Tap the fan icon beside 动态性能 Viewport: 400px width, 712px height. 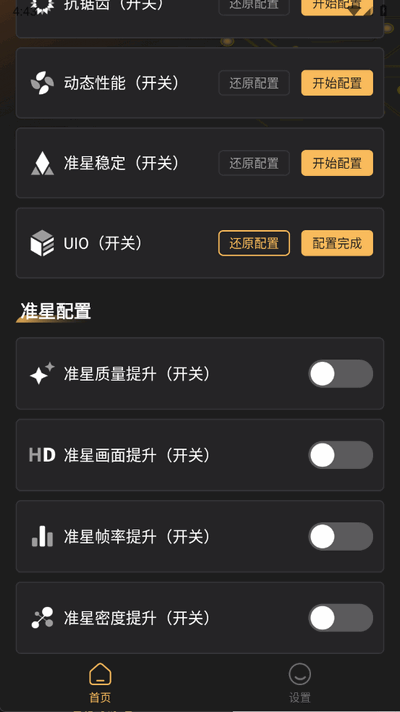tap(42, 83)
